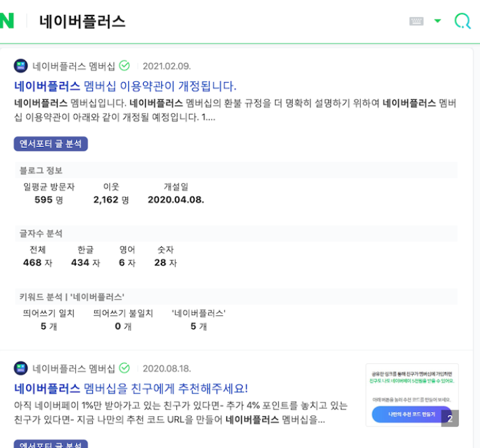The width and height of the screenshot is (480, 448).
Task: Open the thumbnail image of the 2020.08.18. post
Action: (x=412, y=395)
